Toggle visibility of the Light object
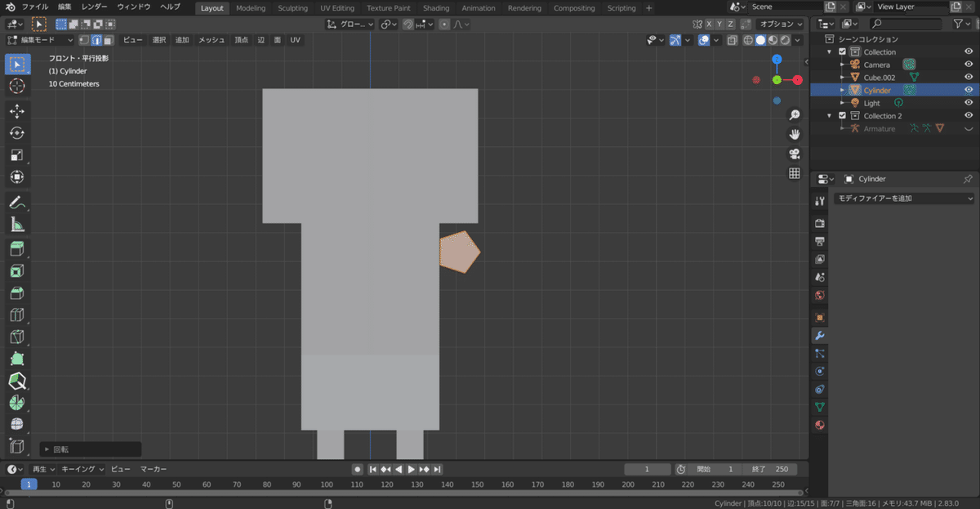The width and height of the screenshot is (980, 509). coord(969,103)
